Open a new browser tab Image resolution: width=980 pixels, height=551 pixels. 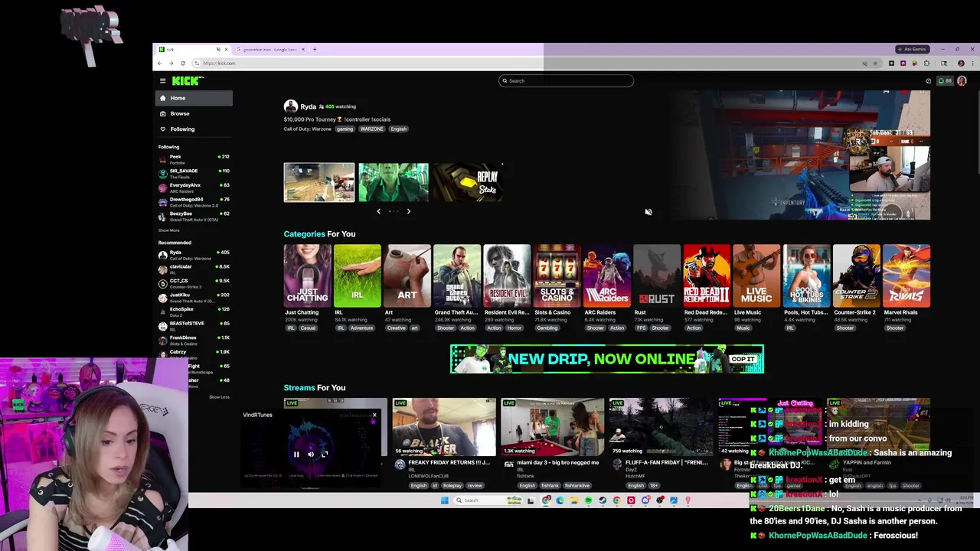coord(315,49)
